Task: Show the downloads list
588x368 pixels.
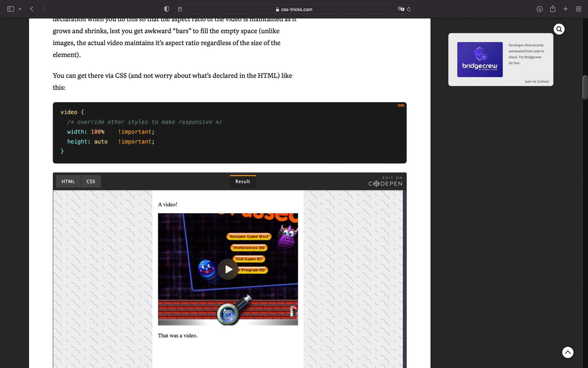Action: click(540, 9)
